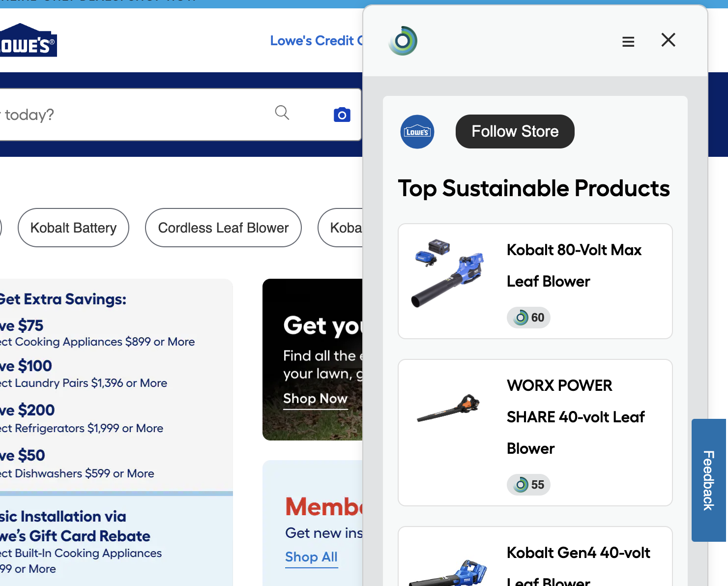Close the sustainability panel with X

[x=668, y=40]
